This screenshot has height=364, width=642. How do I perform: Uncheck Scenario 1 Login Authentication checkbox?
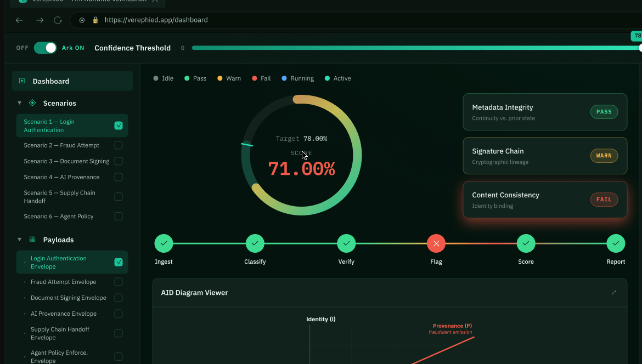[119, 126]
